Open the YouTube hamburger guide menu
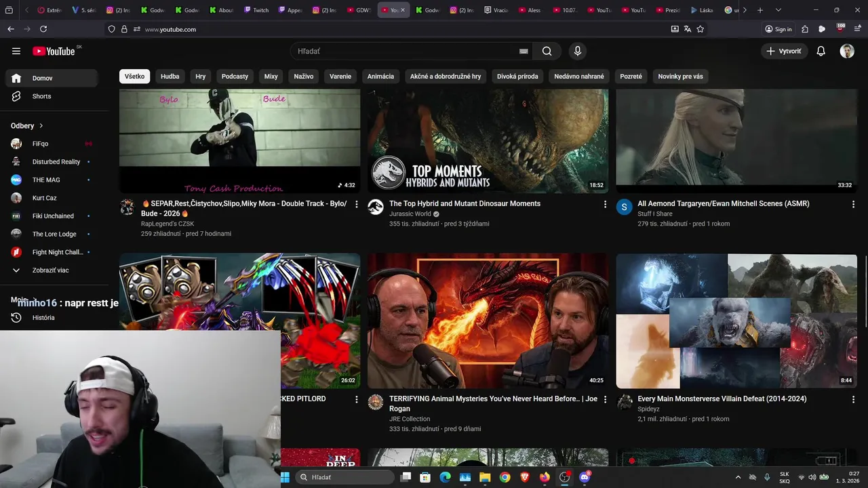868x488 pixels. point(16,51)
